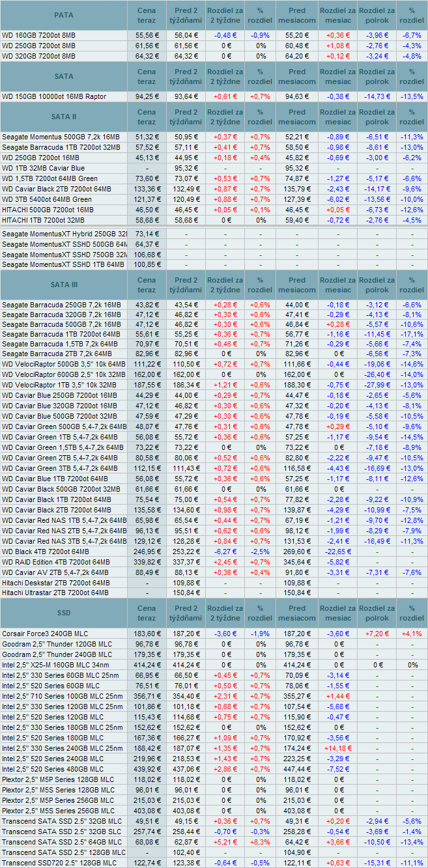The width and height of the screenshot is (428, 868).
Task: Click 'HITACHI 500GB 7200ot 16MB' row name
Action: click(x=48, y=210)
